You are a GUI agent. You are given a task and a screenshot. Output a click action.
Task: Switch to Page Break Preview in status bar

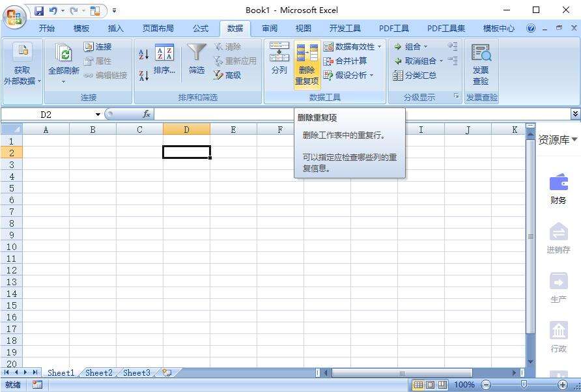[x=443, y=385]
